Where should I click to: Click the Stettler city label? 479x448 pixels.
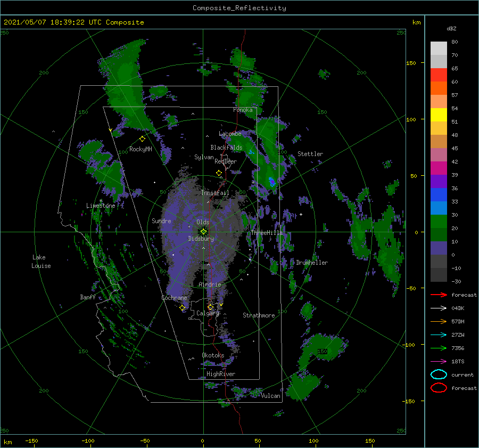(x=310, y=154)
